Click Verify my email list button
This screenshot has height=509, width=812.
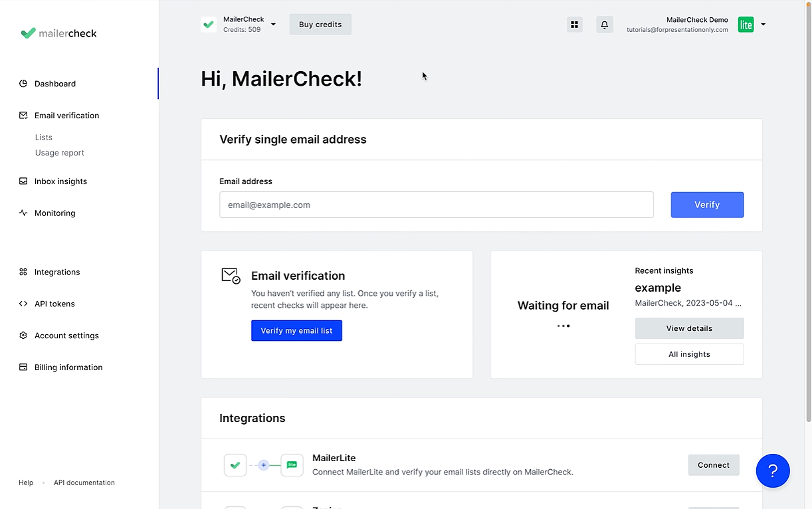[x=296, y=331]
